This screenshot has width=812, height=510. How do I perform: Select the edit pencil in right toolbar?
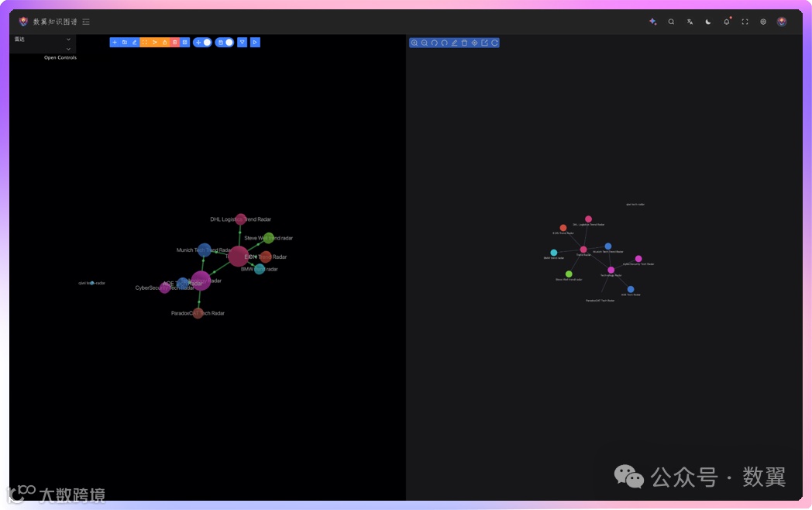click(454, 43)
